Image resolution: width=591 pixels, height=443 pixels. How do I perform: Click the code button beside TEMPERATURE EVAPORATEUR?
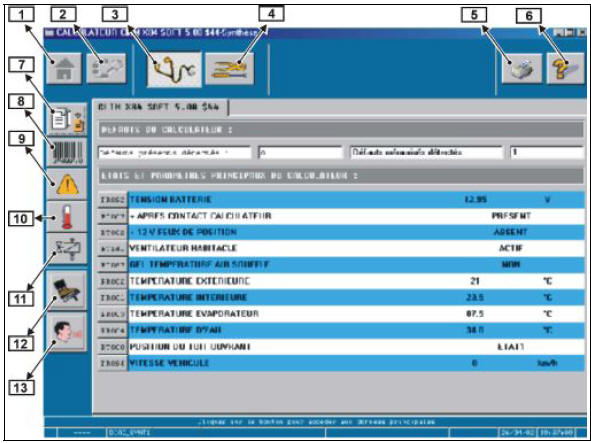coord(112,314)
